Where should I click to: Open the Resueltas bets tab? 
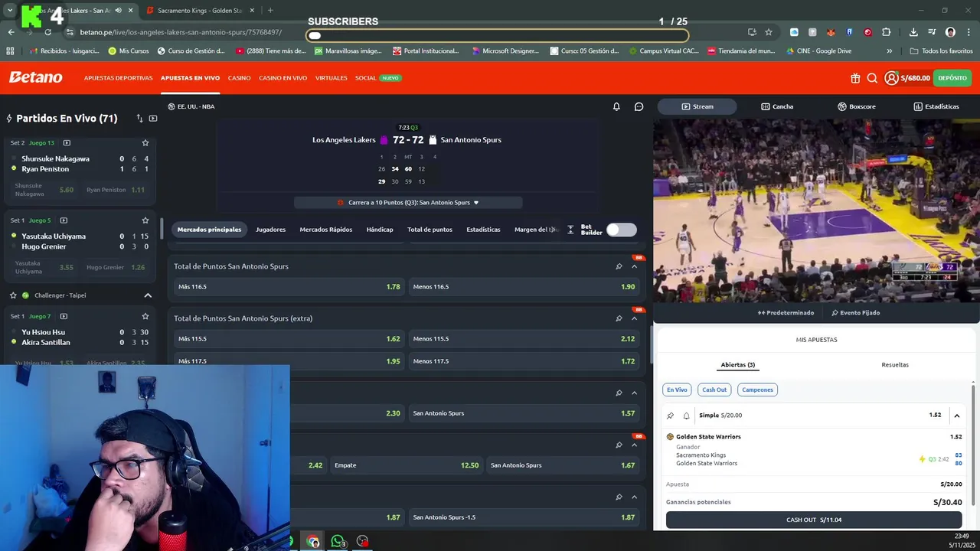tap(895, 365)
